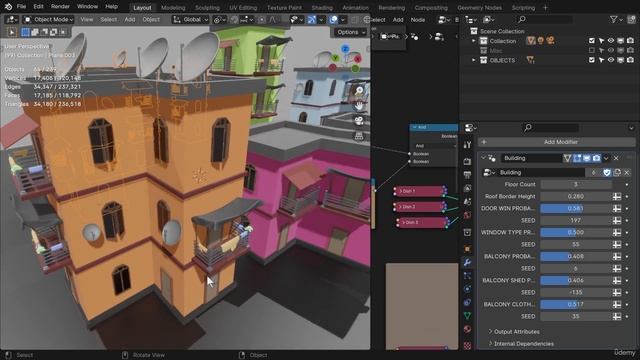Open the Object properties tab
The width and height of the screenshot is (640, 360).
click(x=468, y=249)
